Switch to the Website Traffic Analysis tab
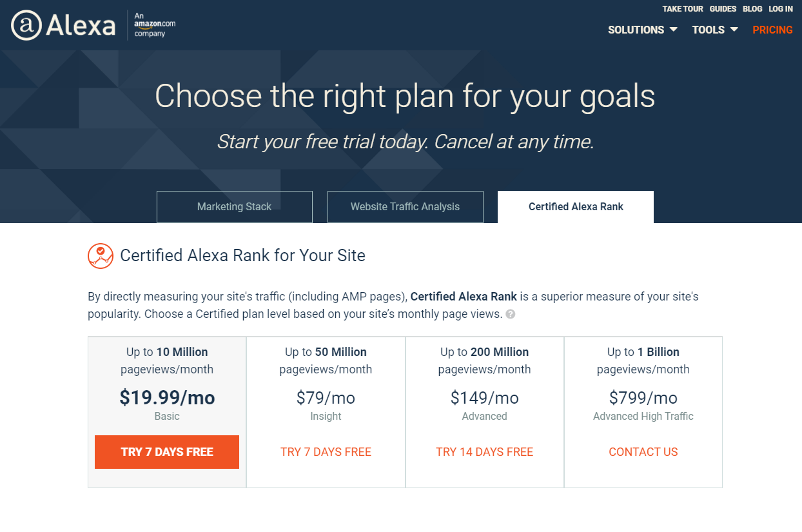This screenshot has height=532, width=802. coord(405,206)
